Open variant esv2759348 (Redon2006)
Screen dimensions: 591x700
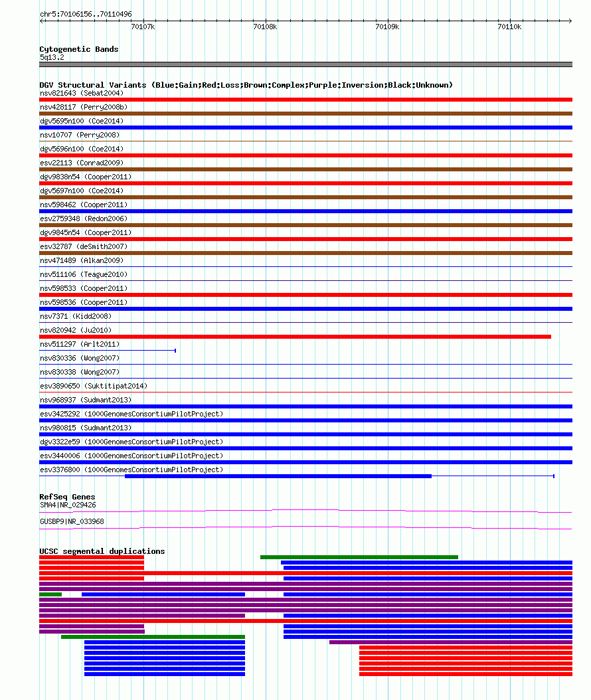tap(84, 219)
